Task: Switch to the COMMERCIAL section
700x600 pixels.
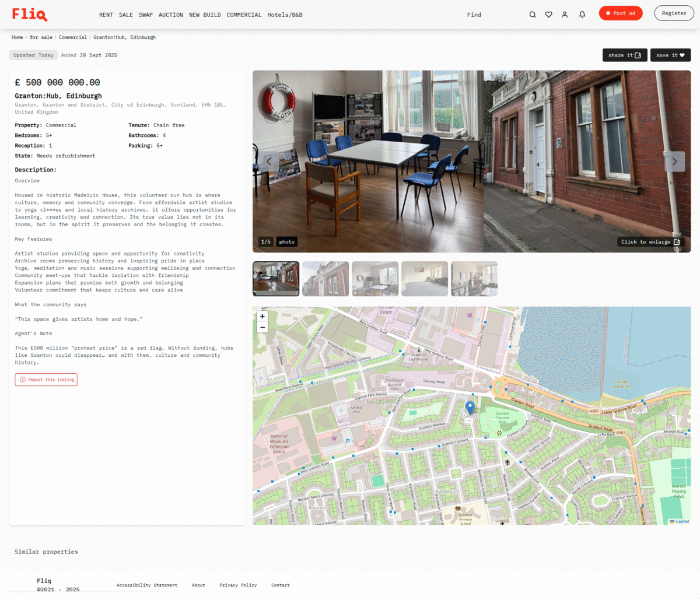Action: [x=244, y=15]
